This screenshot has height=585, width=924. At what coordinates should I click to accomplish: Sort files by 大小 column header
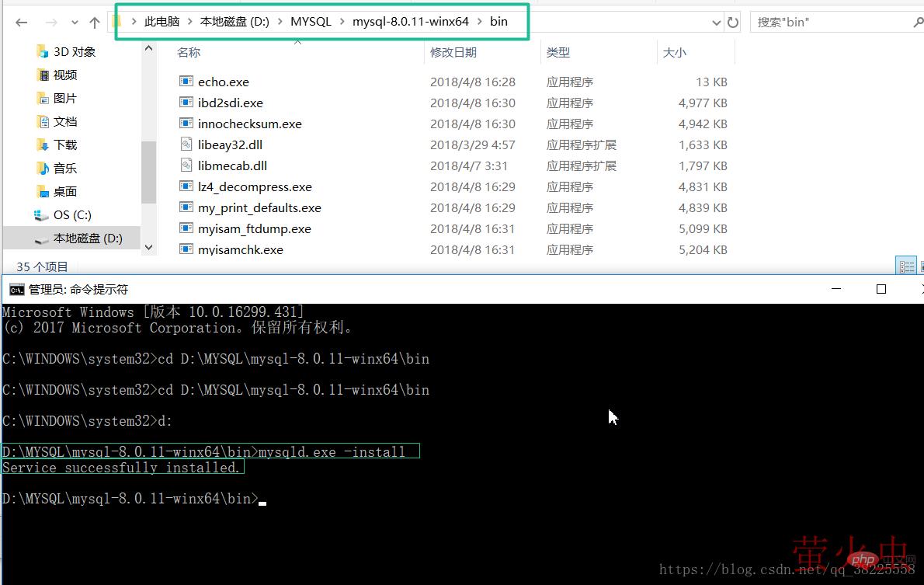(x=675, y=53)
